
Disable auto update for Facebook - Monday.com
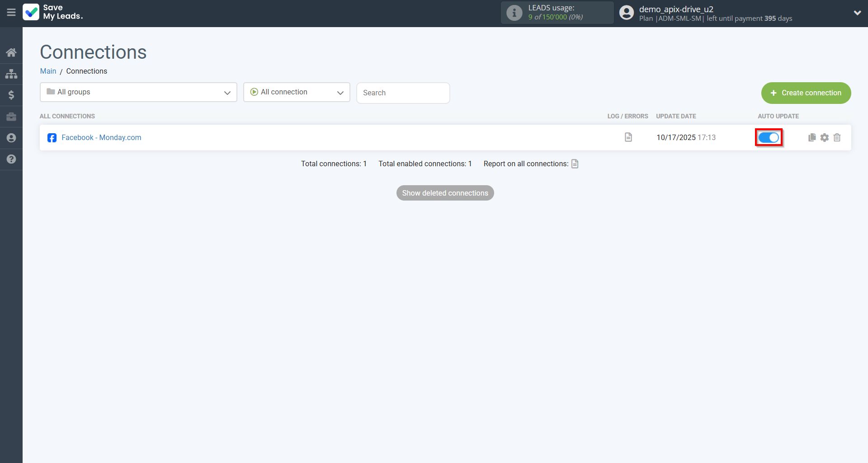[x=769, y=137]
